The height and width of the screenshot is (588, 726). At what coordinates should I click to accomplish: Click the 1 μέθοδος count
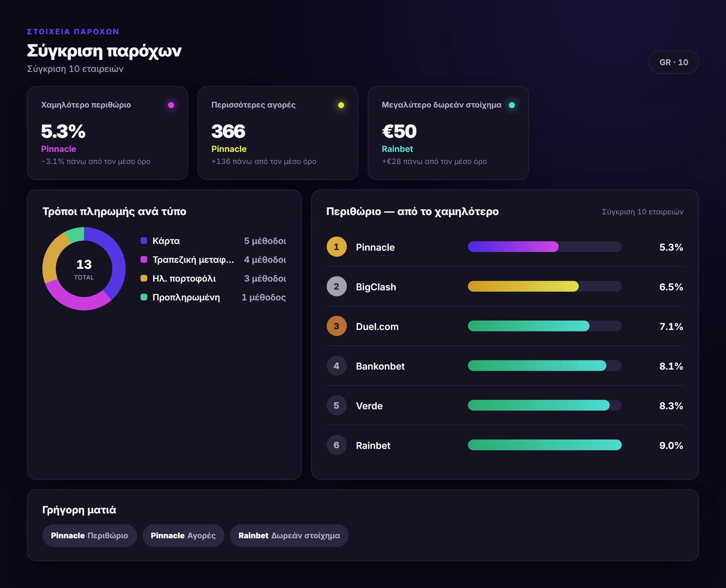pyautogui.click(x=264, y=297)
